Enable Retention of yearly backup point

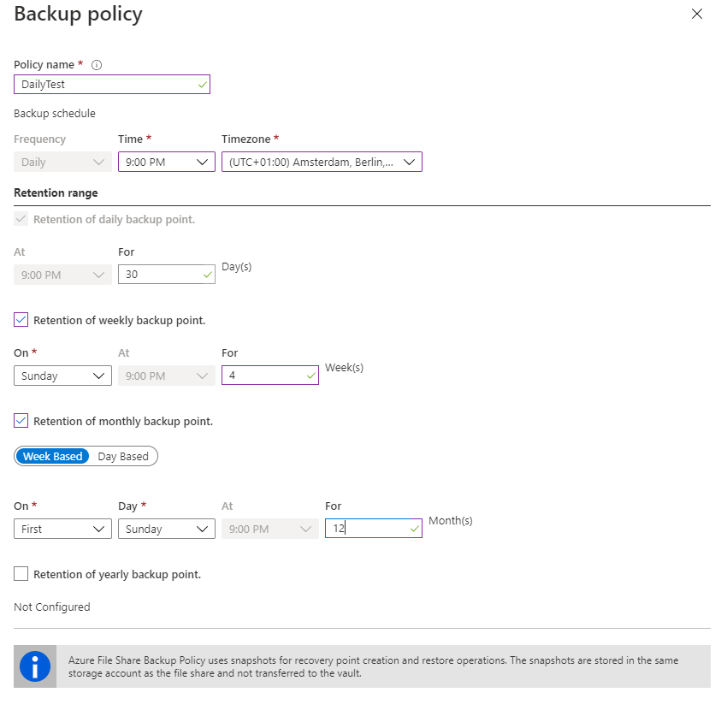[21, 574]
